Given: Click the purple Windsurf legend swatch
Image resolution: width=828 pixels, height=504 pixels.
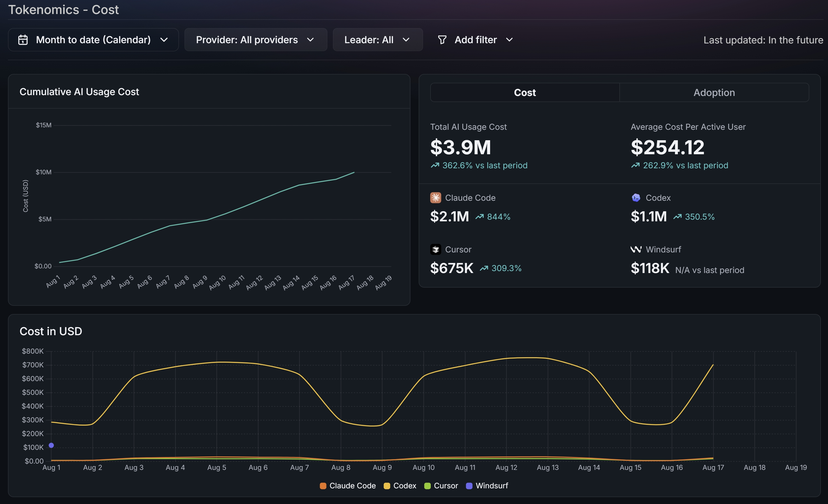Looking at the screenshot, I should click(469, 486).
